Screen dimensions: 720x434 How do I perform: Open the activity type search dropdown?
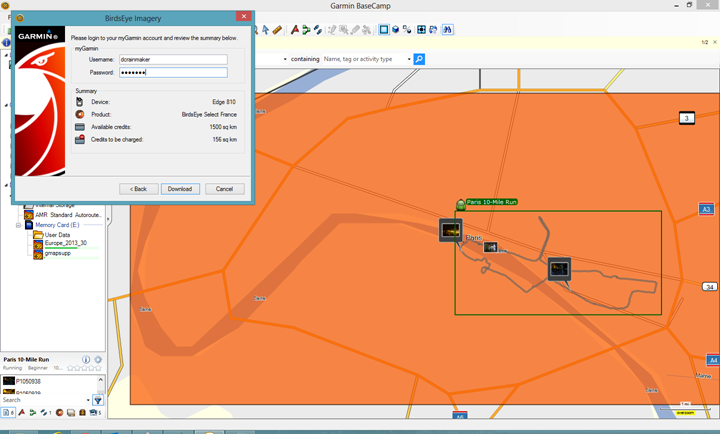[x=409, y=59]
